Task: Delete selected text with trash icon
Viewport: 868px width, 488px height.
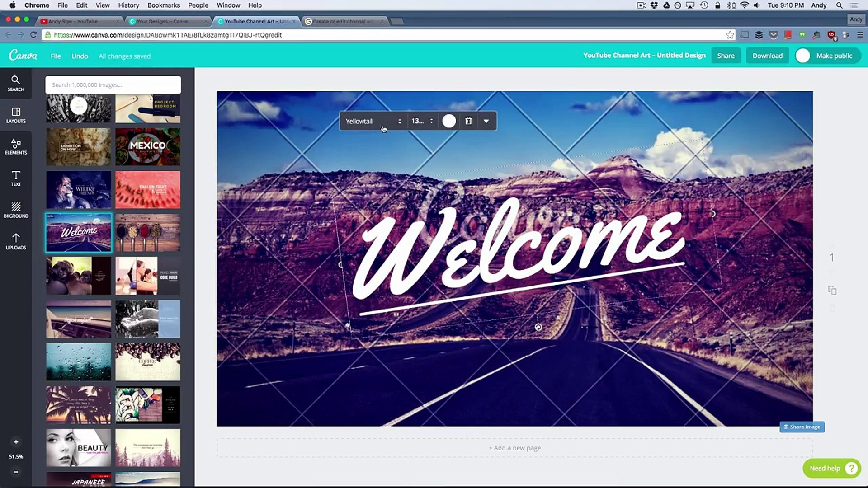Action: click(x=468, y=121)
